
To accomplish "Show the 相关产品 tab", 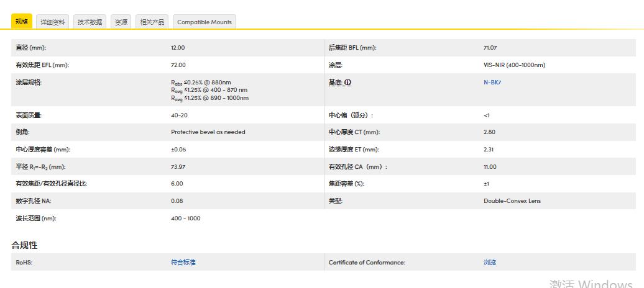I will 152,22.
